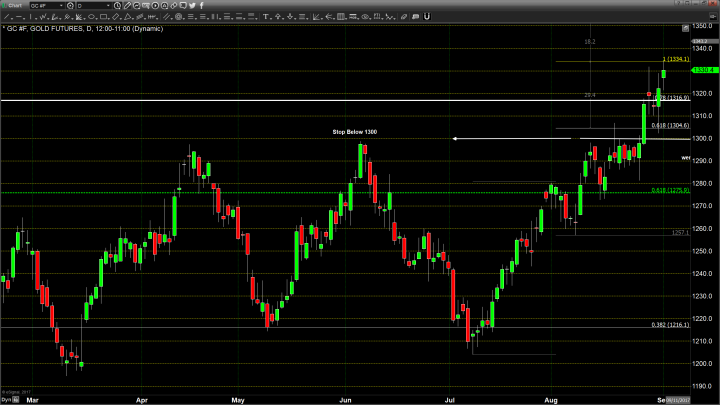Image resolution: width=720 pixels, height=405 pixels.
Task: Select the 'Stop Below 1300' annotation
Action: pyautogui.click(x=354, y=132)
